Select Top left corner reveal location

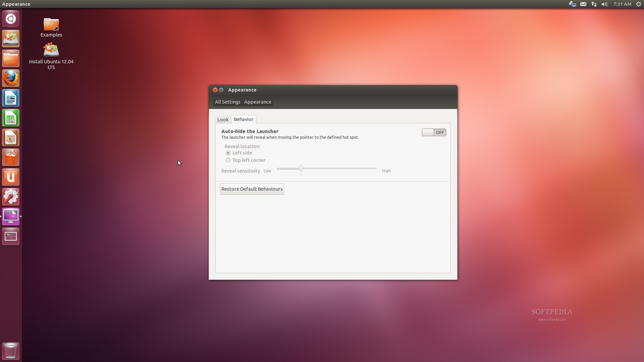click(x=228, y=160)
